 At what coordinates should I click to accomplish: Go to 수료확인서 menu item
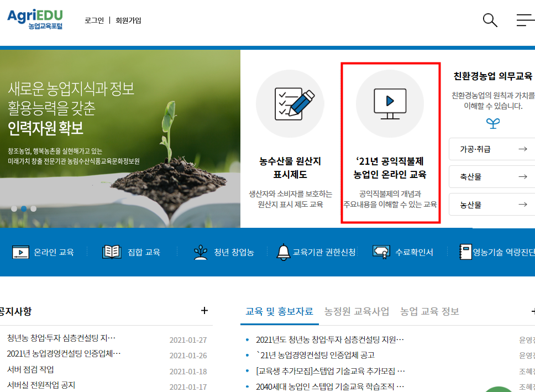tap(414, 252)
